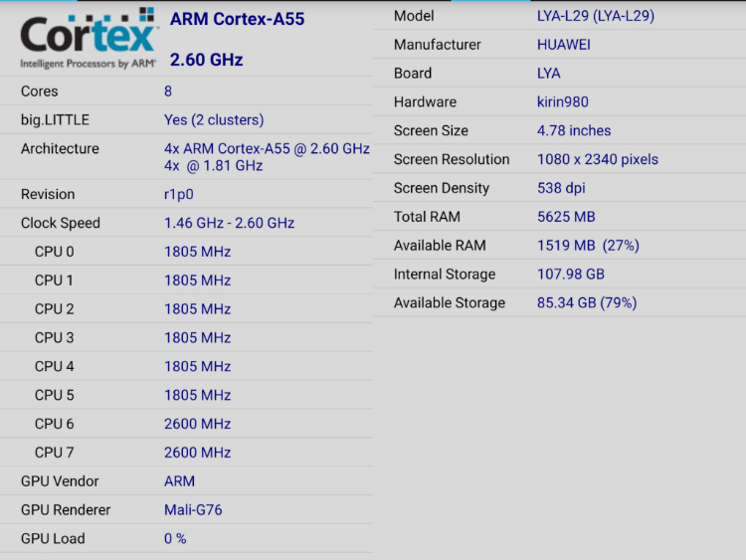This screenshot has height=560, width=746.
Task: Click Screen Density value 538 dpi
Action: tap(561, 188)
